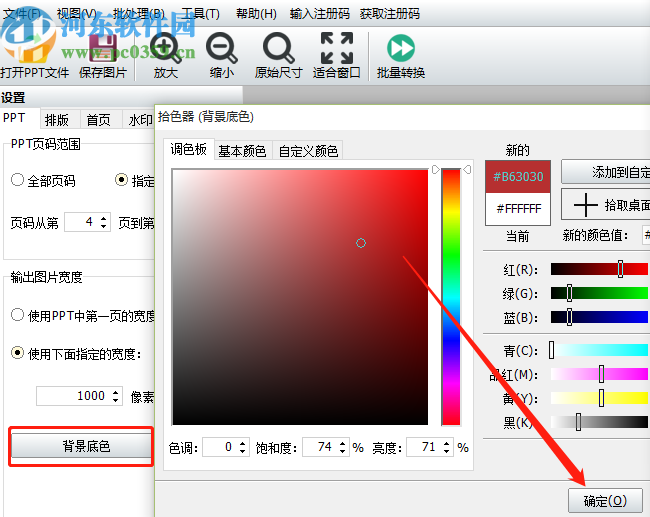This screenshot has height=517, width=650.
Task: Click the 拾取桌面 eyedropper button
Action: pyautogui.click(x=606, y=204)
